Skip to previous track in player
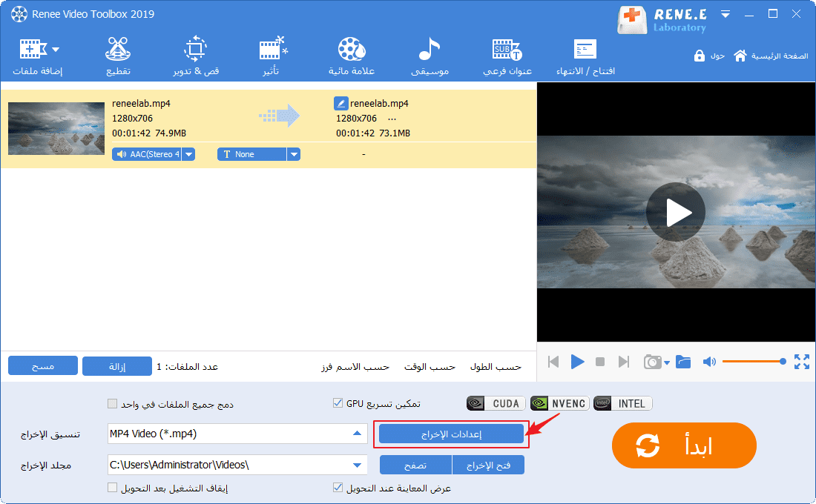816x504 pixels. pos(553,362)
